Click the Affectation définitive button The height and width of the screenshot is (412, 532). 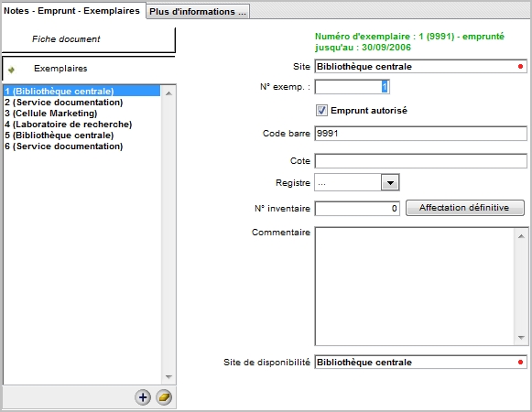465,208
